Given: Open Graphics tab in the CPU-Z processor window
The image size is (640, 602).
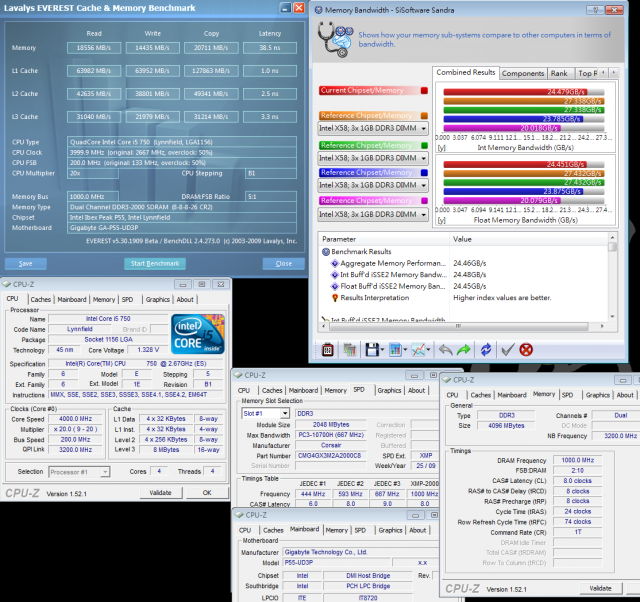Looking at the screenshot, I should [x=158, y=300].
